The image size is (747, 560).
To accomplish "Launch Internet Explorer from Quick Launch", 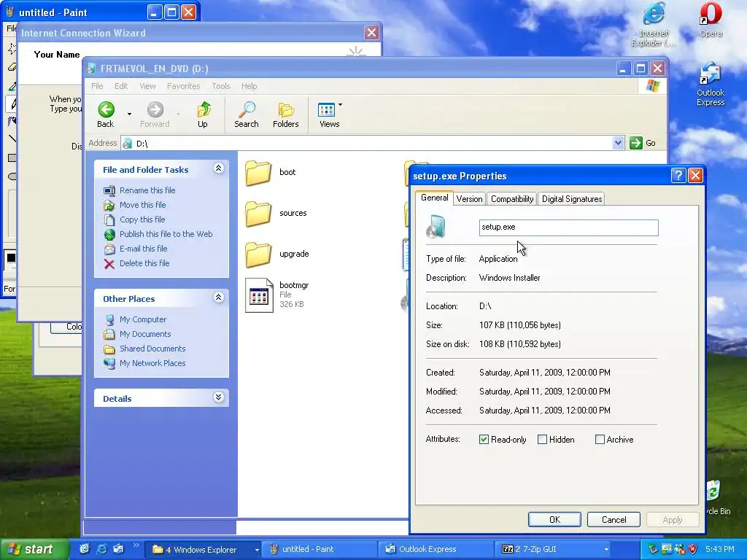I will pyautogui.click(x=101, y=549).
